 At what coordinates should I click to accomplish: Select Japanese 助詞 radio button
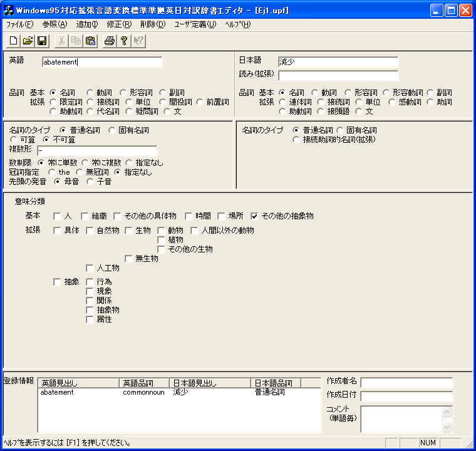430,102
